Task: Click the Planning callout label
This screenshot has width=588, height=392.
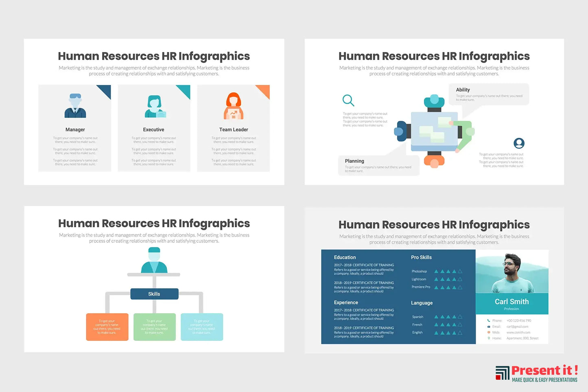Action: 354,161
